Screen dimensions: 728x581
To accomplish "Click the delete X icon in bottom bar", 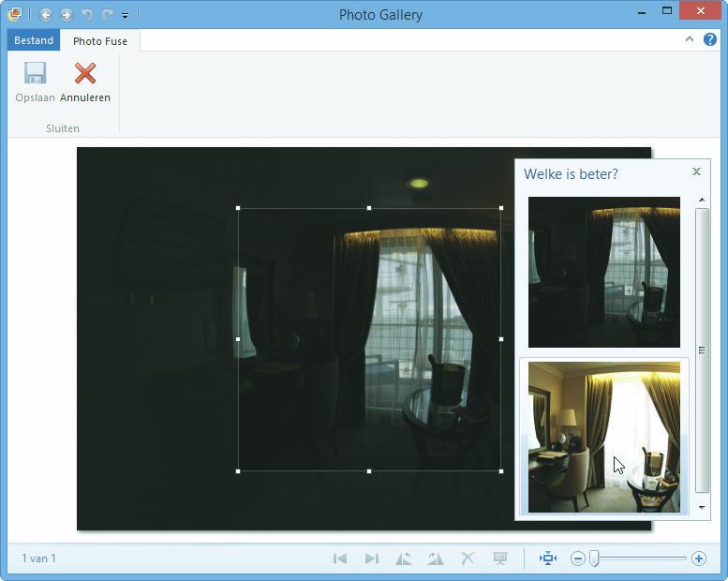I will coord(468,559).
